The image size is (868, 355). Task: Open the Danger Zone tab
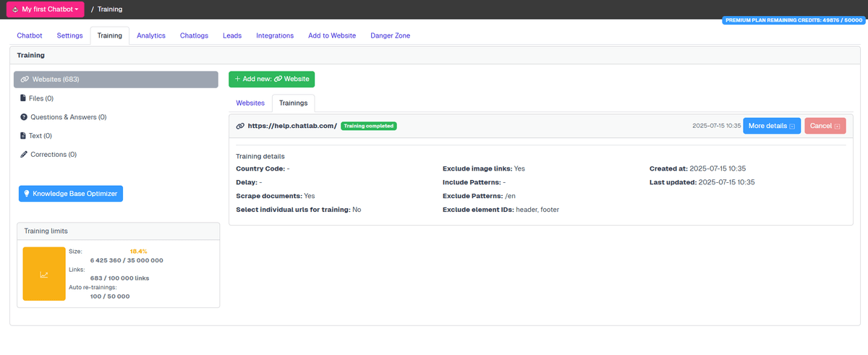(x=391, y=35)
